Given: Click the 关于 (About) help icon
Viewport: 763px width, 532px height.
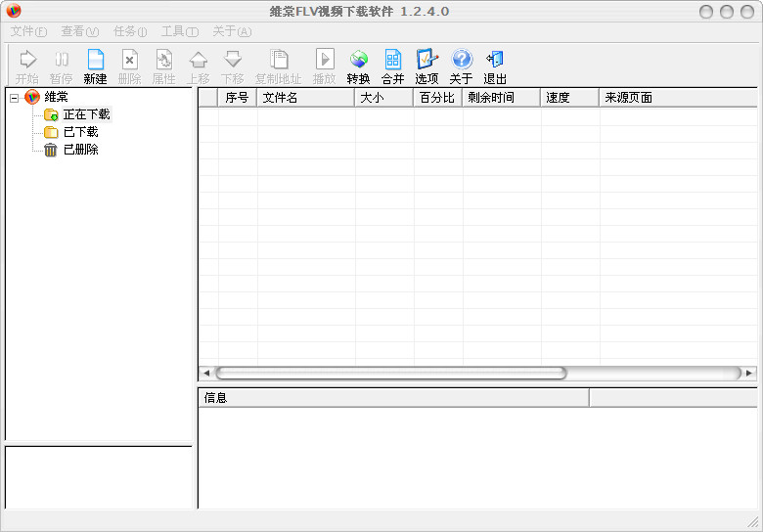Looking at the screenshot, I should [x=461, y=61].
